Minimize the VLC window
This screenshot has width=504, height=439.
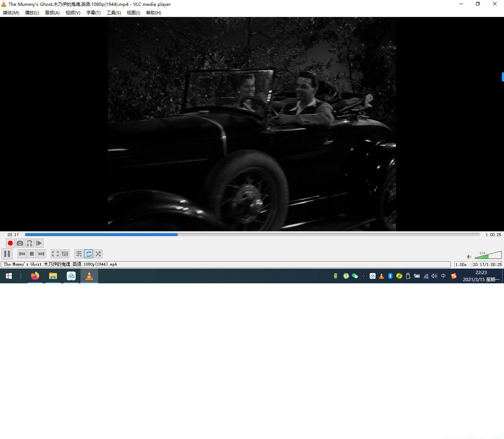pyautogui.click(x=461, y=4)
